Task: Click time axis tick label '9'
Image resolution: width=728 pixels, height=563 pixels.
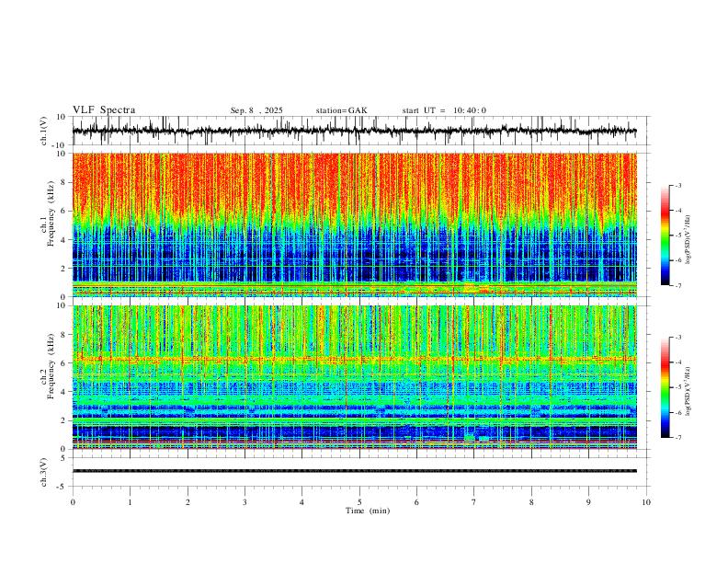Action: point(588,502)
